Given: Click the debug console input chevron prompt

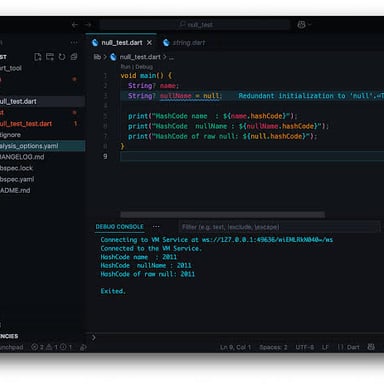Looking at the screenshot, I should pos(94,337).
